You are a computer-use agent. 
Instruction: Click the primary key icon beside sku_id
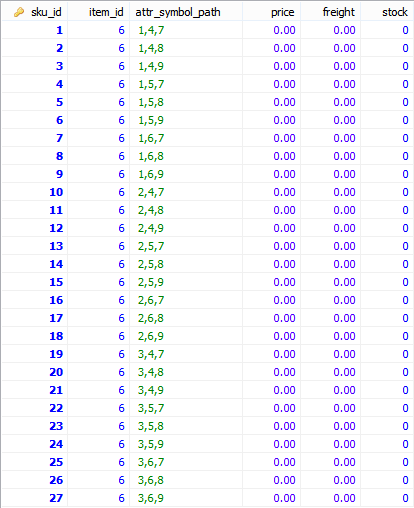19,12
